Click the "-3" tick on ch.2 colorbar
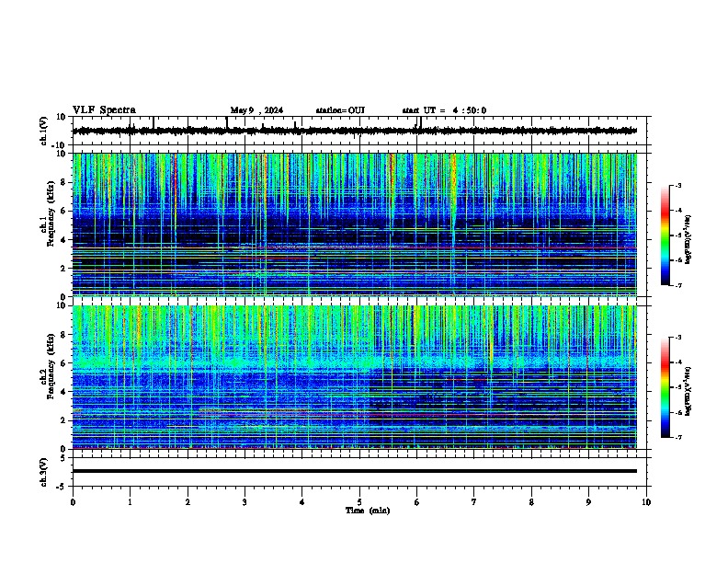Screen dimensions: 728x563 click(x=678, y=338)
